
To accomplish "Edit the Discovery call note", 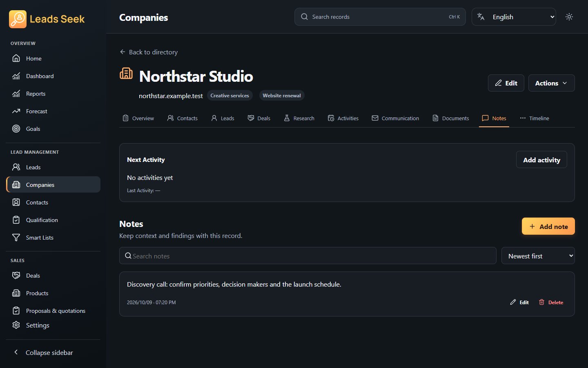I will tap(519, 302).
